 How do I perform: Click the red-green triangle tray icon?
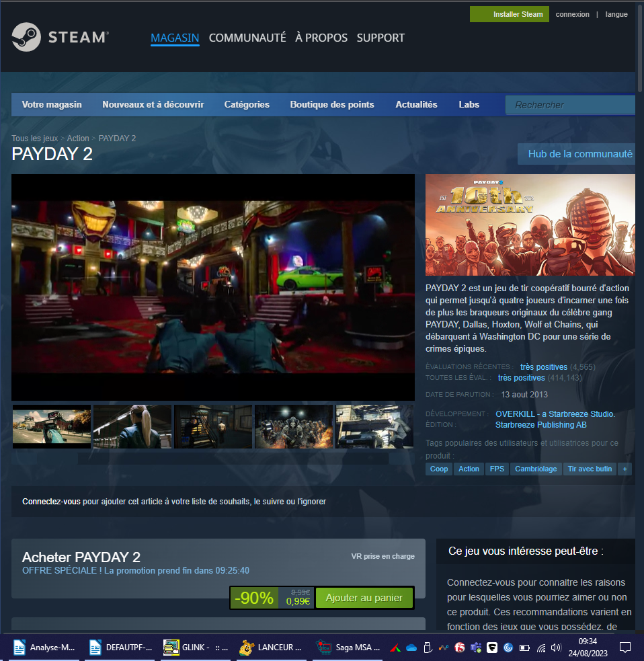click(x=395, y=648)
